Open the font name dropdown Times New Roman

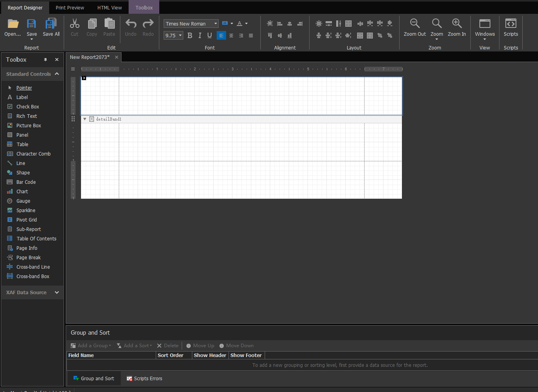pyautogui.click(x=216, y=24)
